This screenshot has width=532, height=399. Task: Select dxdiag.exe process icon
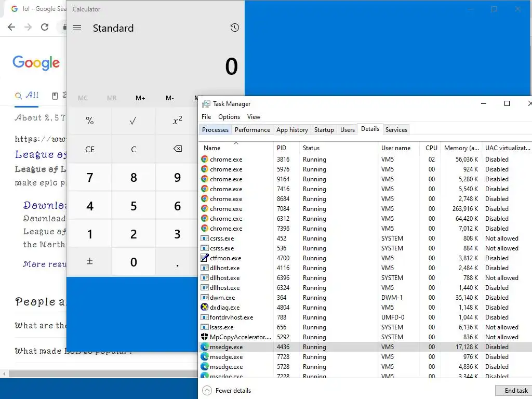[204, 307]
